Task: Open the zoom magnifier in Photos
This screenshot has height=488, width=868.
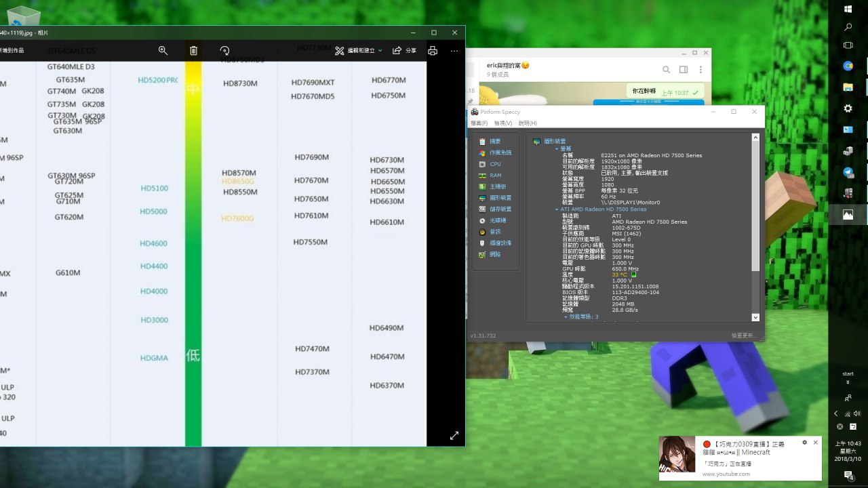Action: [163, 50]
